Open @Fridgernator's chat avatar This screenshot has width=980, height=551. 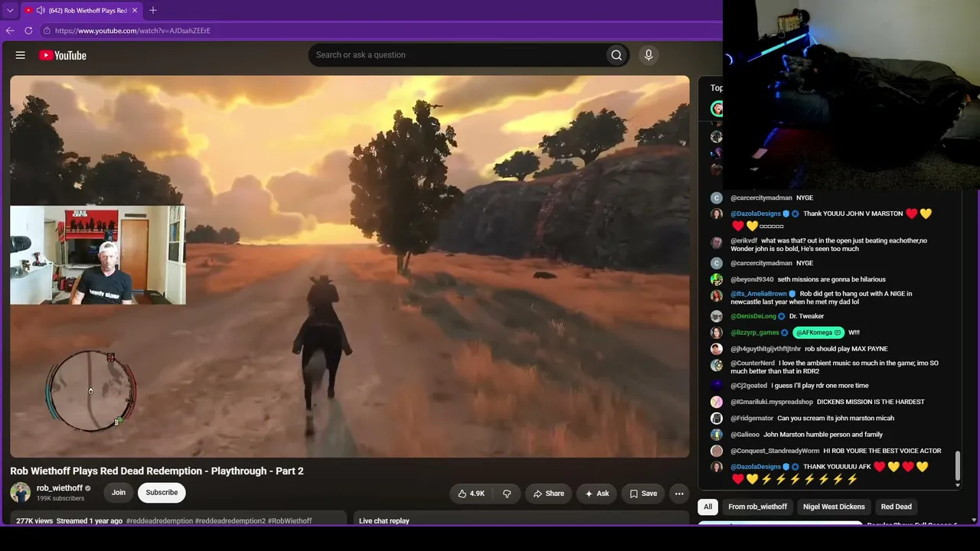[717, 419]
